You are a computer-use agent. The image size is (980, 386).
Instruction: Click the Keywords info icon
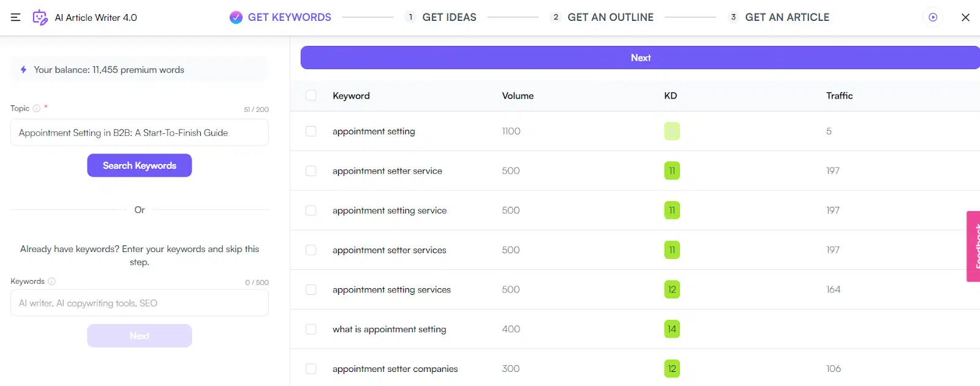[51, 281]
